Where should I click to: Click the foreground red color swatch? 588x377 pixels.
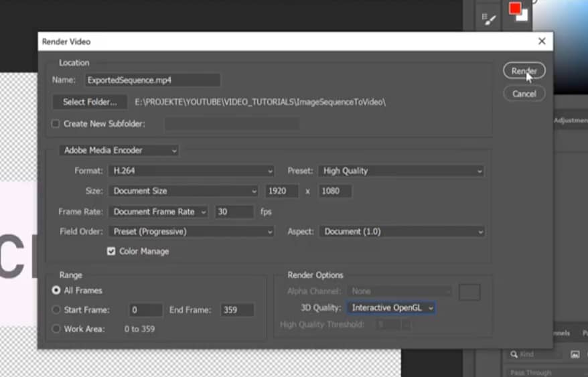click(514, 8)
